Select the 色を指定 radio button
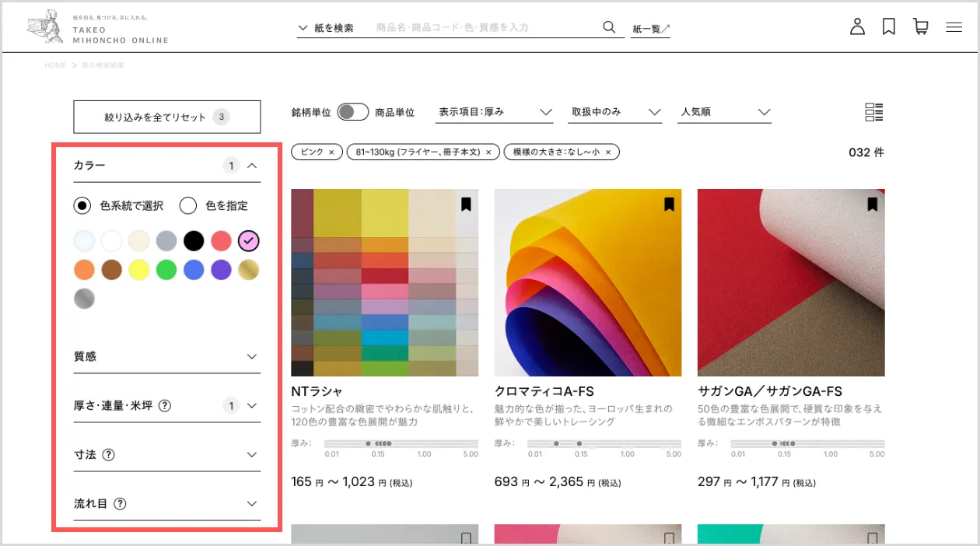980x546 pixels. pos(187,206)
